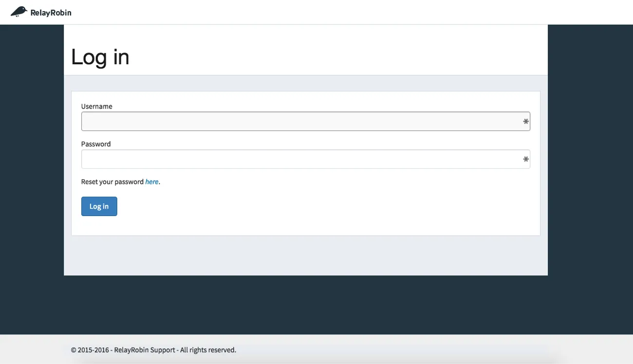Open the password reset 'here' link
This screenshot has height=364, width=633.
151,182
